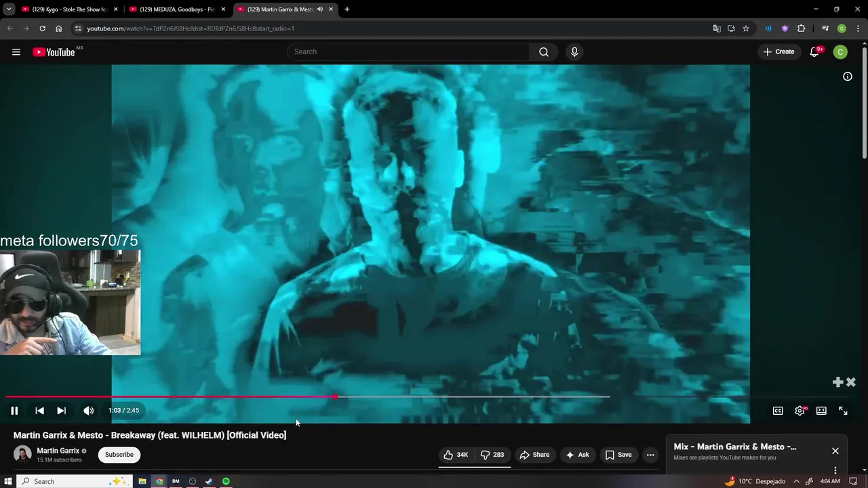Mute the Martin Garrix tab audio
Image resolution: width=868 pixels, height=488 pixels.
[x=319, y=9]
